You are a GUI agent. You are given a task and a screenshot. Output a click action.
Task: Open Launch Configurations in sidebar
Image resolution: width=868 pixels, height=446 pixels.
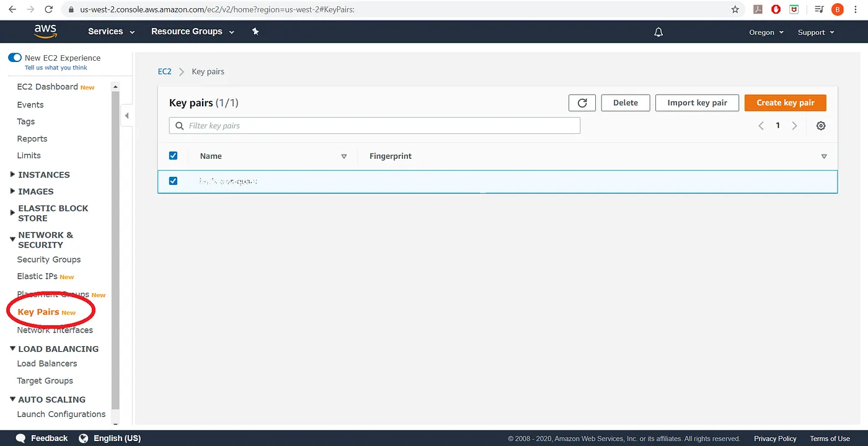pos(61,414)
